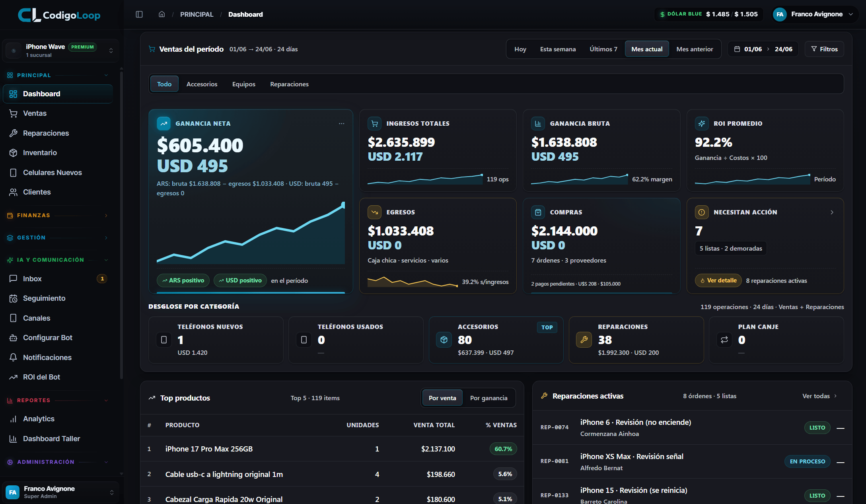
Task: Select Mes anterior period option
Action: click(695, 49)
